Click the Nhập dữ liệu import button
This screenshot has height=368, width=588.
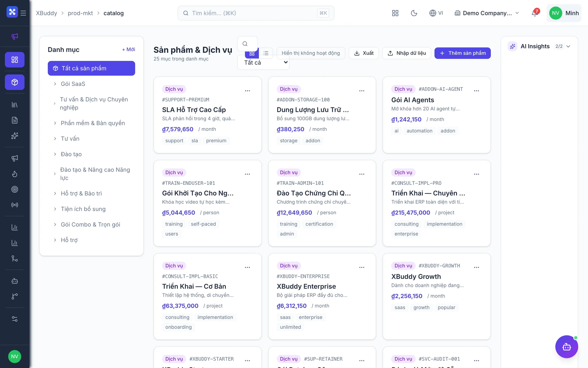point(407,53)
